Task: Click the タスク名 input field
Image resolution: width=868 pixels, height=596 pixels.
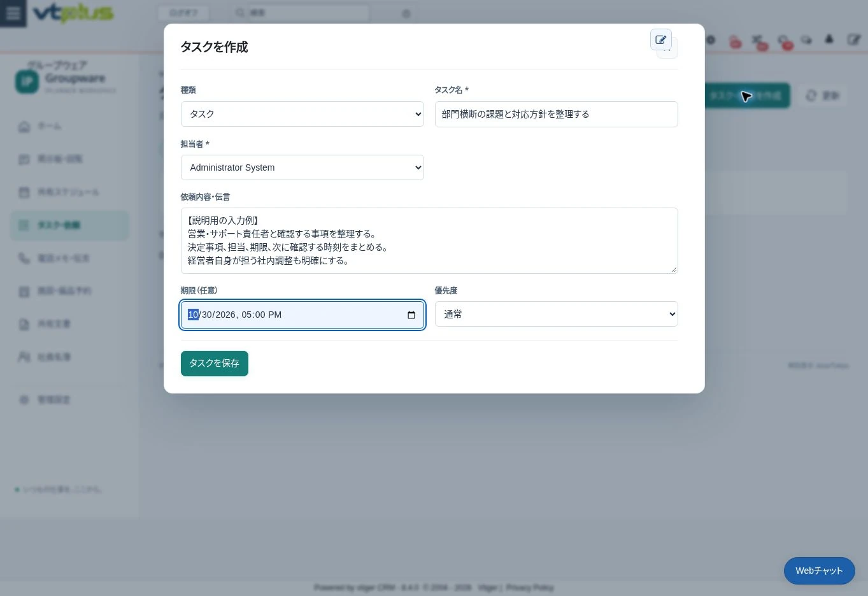Action: (x=557, y=114)
